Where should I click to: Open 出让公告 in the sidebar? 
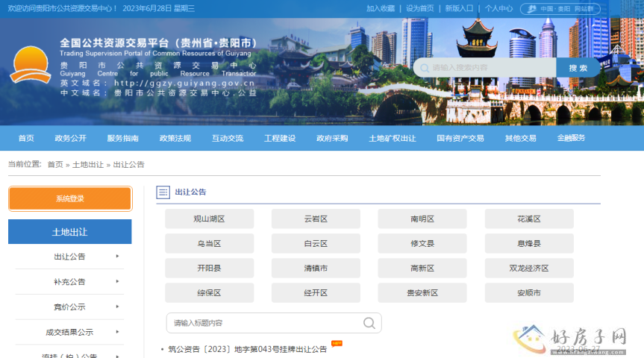(69, 257)
